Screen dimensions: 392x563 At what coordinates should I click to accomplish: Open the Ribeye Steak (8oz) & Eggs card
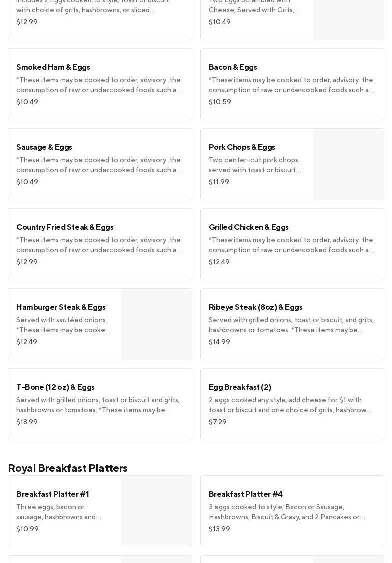292,324
